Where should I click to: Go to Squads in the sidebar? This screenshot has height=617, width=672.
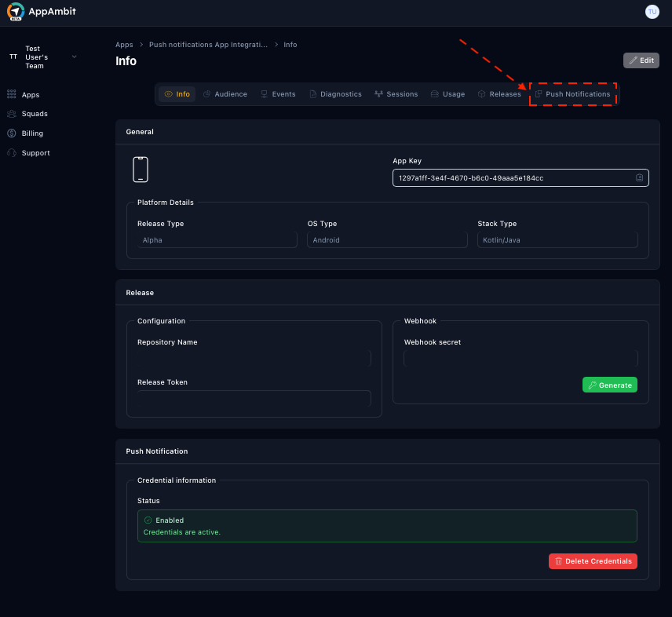[34, 114]
